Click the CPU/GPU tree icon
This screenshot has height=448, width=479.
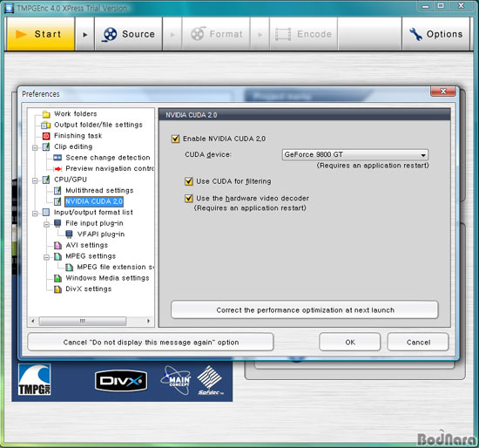pos(46,180)
